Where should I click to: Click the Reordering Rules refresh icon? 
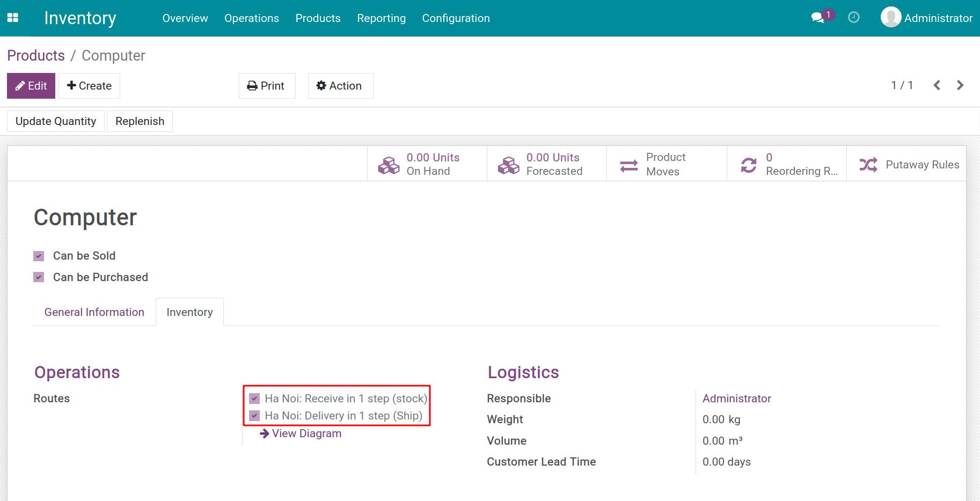point(749,164)
